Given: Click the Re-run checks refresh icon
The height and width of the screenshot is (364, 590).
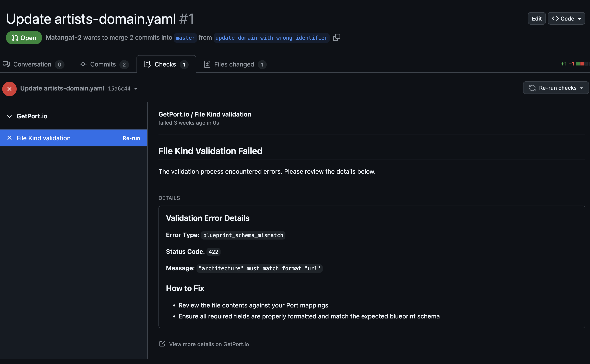Looking at the screenshot, I should 532,88.
